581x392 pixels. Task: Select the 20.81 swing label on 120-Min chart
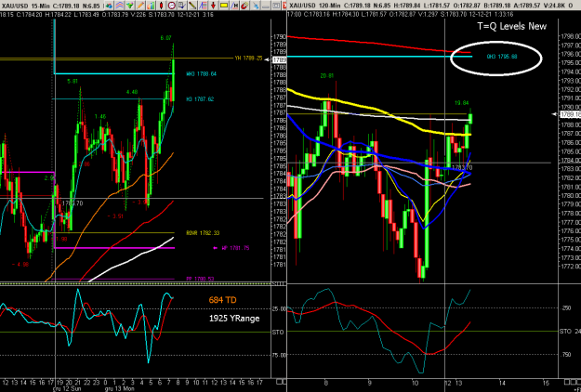tap(327, 76)
